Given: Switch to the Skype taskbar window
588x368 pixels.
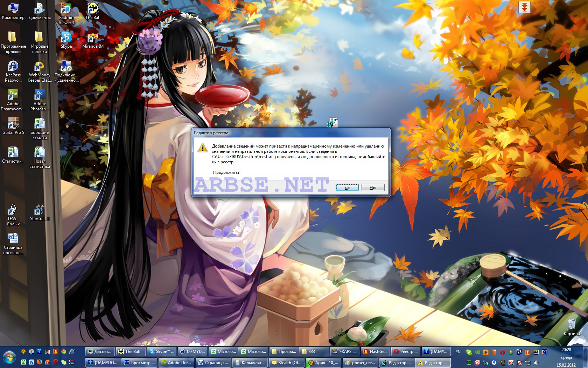Looking at the screenshot, I should [161, 352].
